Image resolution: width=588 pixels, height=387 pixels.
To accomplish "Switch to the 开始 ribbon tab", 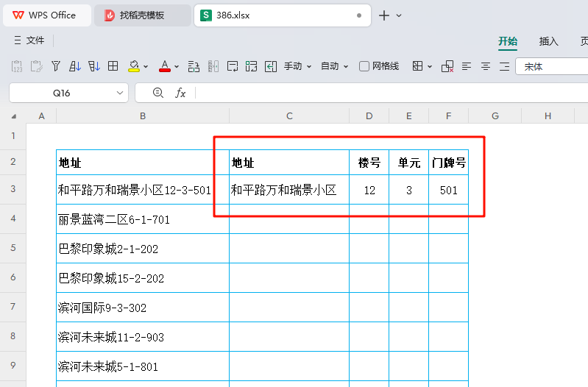I will (x=508, y=41).
